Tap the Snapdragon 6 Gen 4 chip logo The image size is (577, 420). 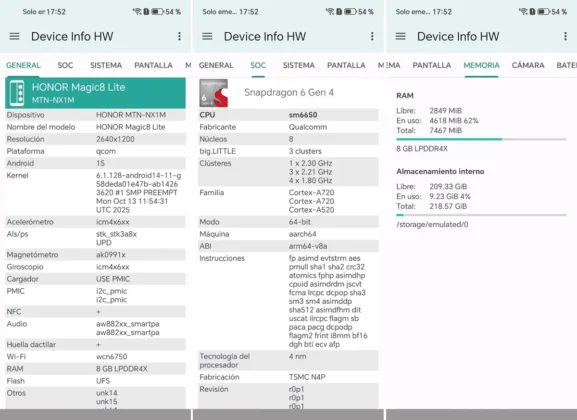(213, 93)
